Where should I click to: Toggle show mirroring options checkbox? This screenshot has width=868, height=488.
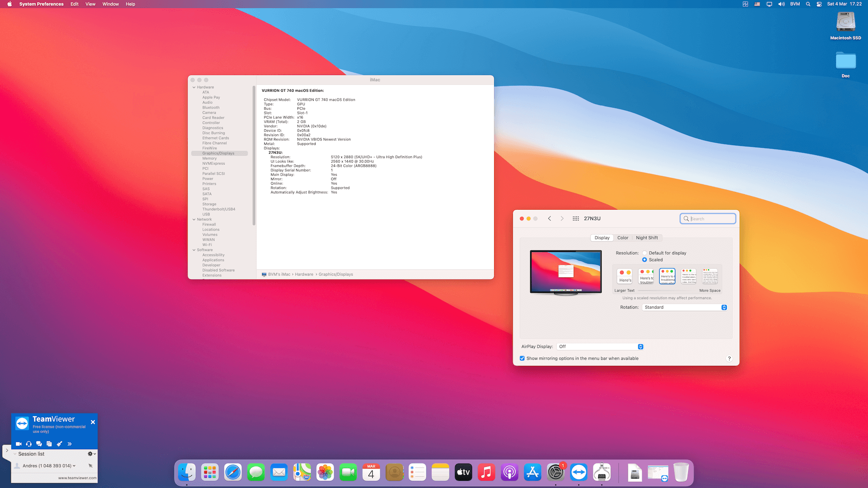pyautogui.click(x=522, y=358)
